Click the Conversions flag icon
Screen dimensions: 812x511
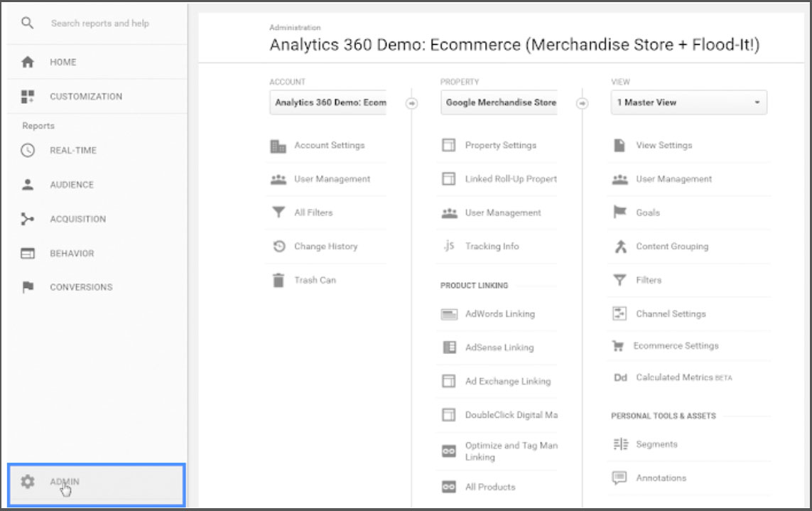[x=28, y=287]
